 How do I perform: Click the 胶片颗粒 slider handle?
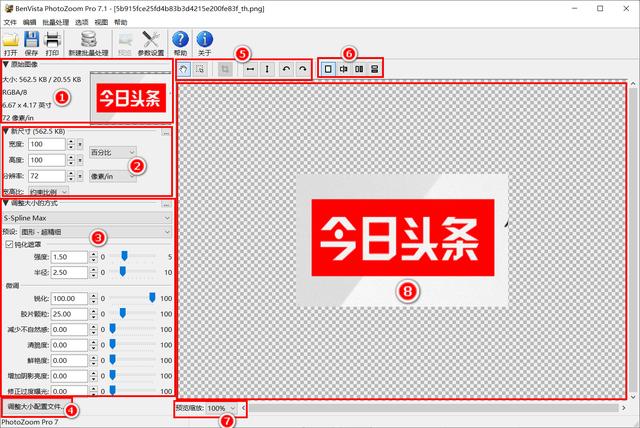(x=122, y=313)
